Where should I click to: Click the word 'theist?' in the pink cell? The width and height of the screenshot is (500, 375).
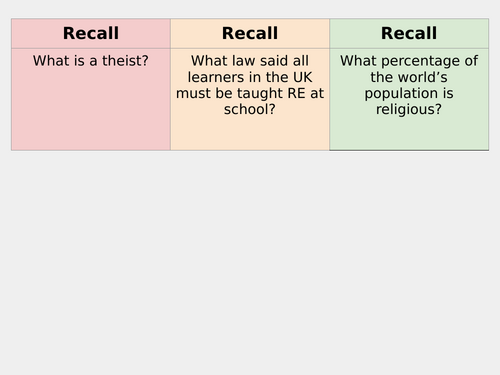pos(125,61)
